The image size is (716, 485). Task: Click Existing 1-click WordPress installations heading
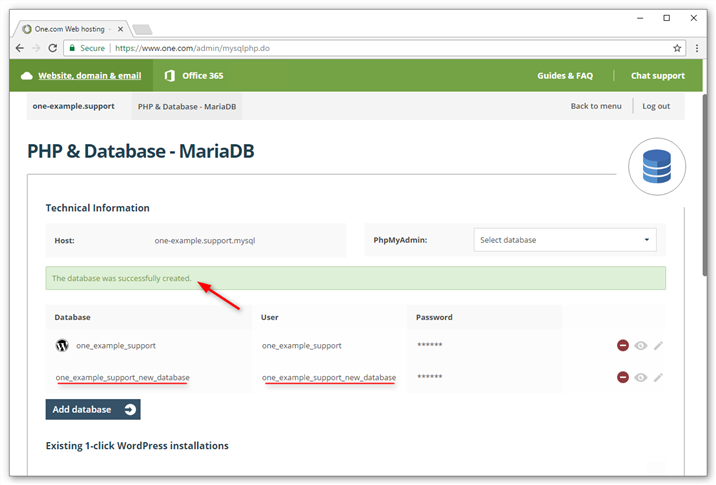(x=137, y=446)
